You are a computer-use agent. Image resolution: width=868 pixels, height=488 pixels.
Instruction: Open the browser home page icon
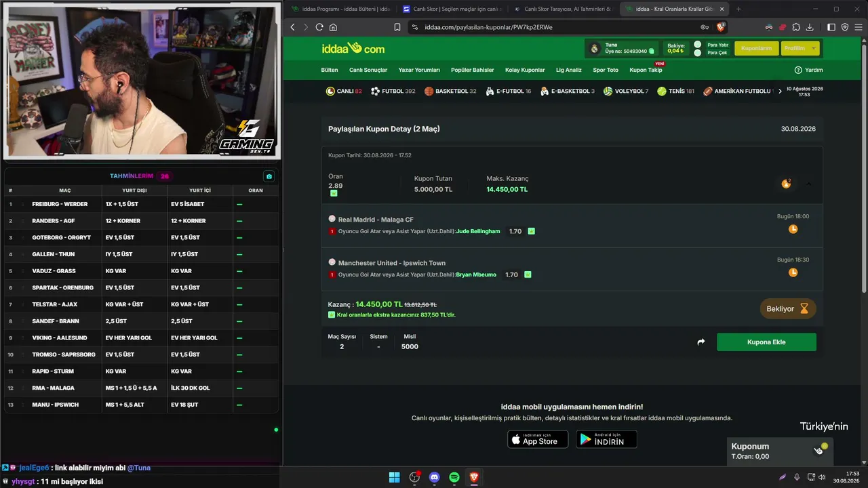click(333, 27)
